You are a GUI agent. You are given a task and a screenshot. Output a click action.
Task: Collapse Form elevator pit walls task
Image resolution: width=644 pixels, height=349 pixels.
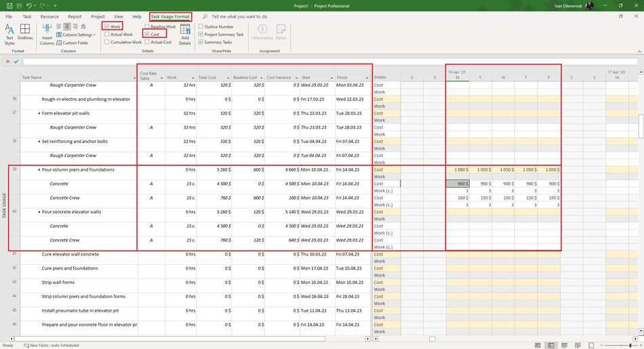point(39,113)
